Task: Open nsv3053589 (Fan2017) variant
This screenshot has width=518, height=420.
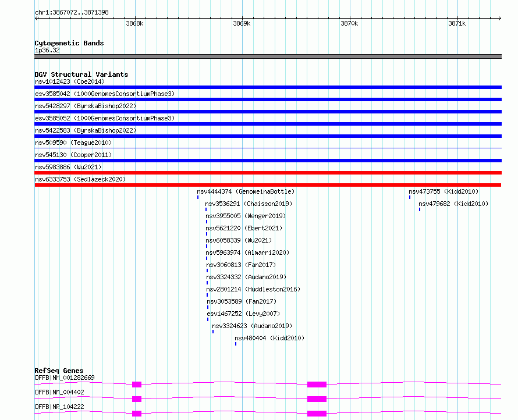Action: 242,301
